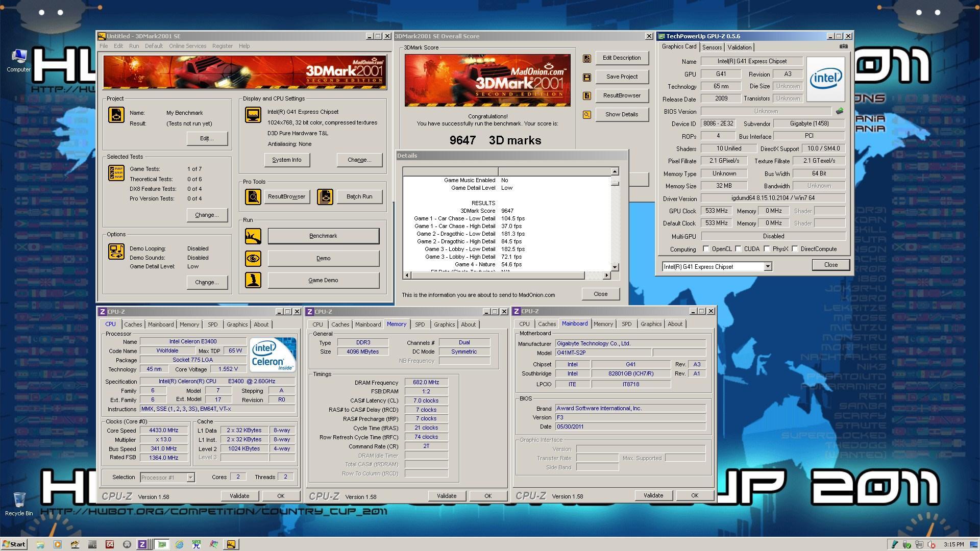Open the Online Services menu
This screenshot has height=551, width=980.
pos(188,46)
